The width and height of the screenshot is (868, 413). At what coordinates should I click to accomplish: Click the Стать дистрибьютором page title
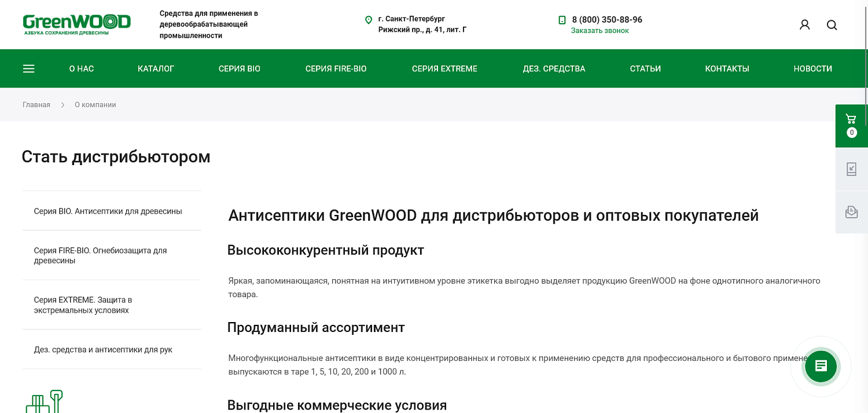click(x=116, y=157)
